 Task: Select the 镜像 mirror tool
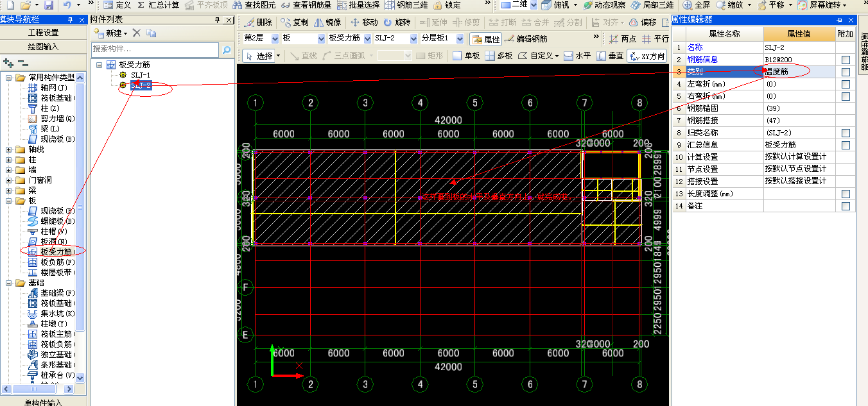327,22
